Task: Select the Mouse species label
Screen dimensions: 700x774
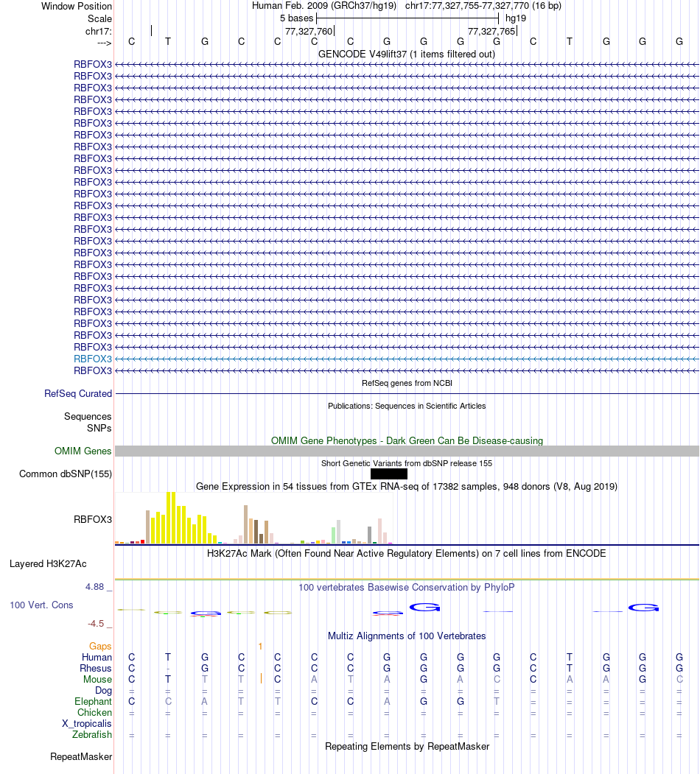Action: point(97,679)
